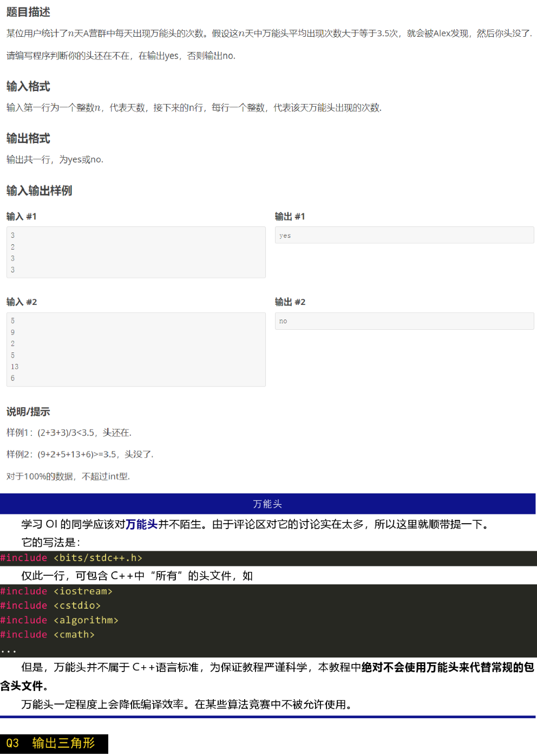This screenshot has width=537, height=756.
Task: Click the bold 绝对不会使用万能头 warning text
Action: (447, 668)
